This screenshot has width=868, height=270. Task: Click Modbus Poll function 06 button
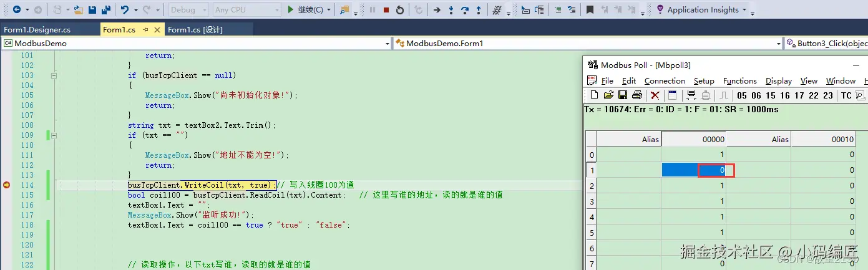pyautogui.click(x=756, y=95)
